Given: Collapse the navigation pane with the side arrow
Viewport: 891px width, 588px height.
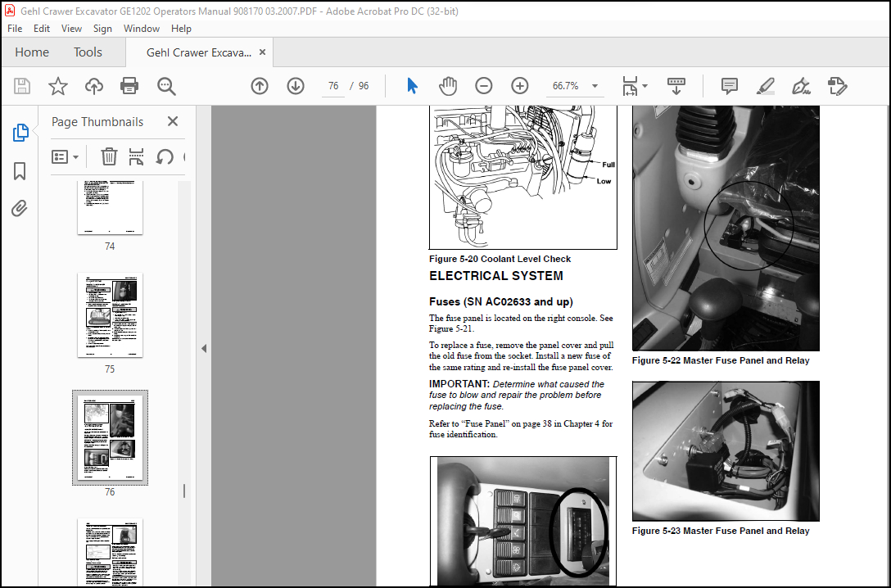Looking at the screenshot, I should pyautogui.click(x=203, y=348).
